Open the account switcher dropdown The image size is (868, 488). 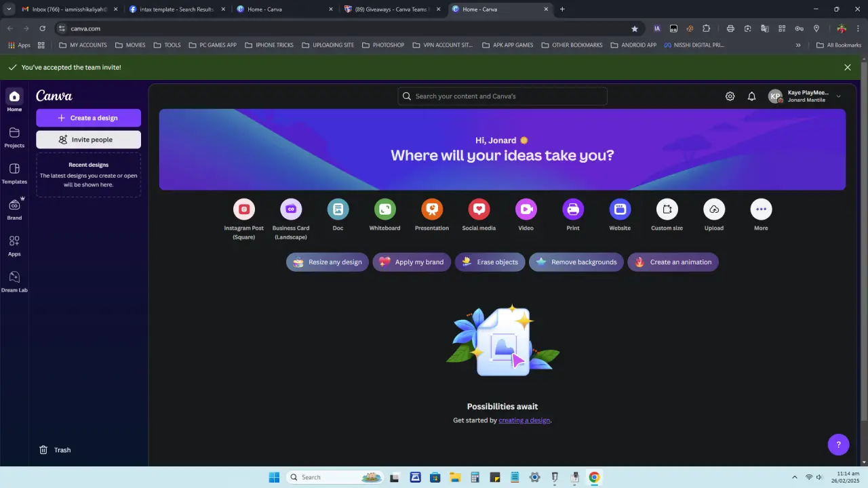[x=805, y=96]
